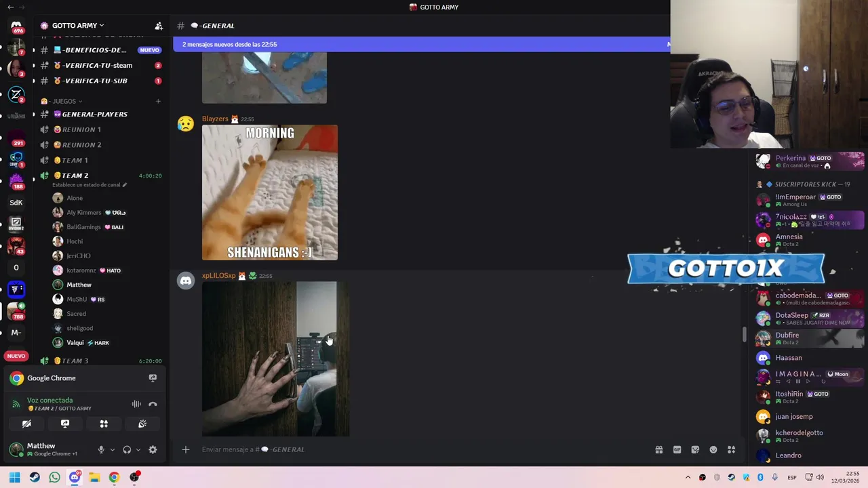Open Steam from the taskbar
This screenshot has height=488, width=868.
click(x=35, y=477)
